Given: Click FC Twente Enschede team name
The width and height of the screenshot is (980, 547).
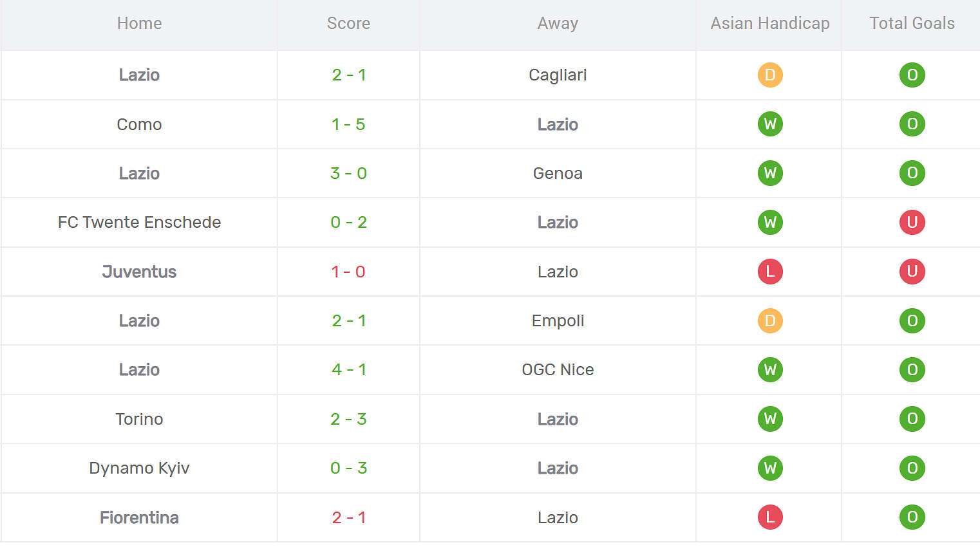Looking at the screenshot, I should tap(139, 222).
